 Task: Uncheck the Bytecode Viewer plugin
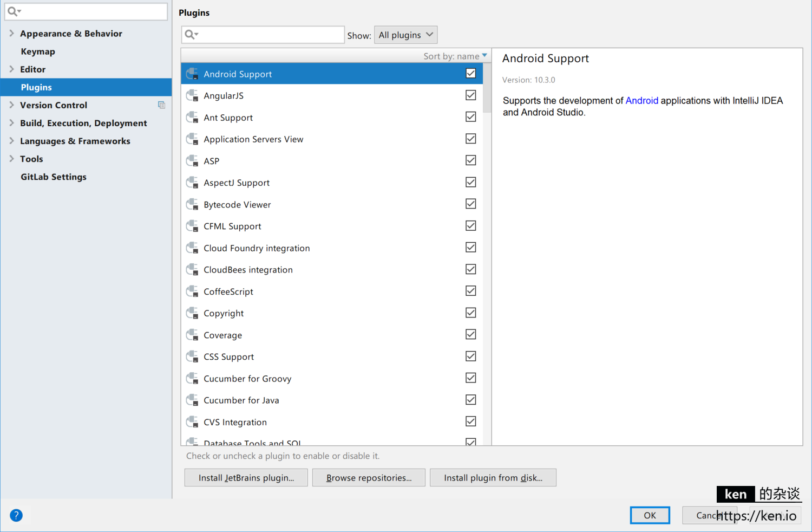coord(471,204)
